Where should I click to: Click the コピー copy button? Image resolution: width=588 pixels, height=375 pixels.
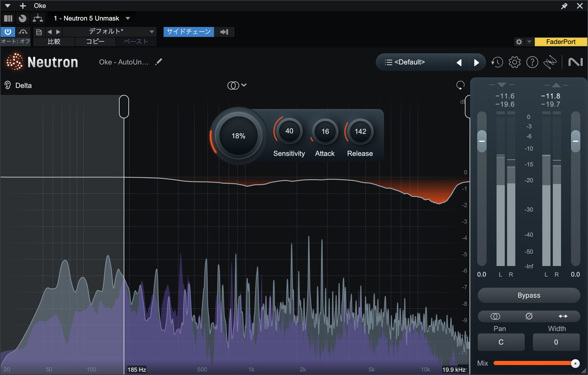[x=95, y=42]
